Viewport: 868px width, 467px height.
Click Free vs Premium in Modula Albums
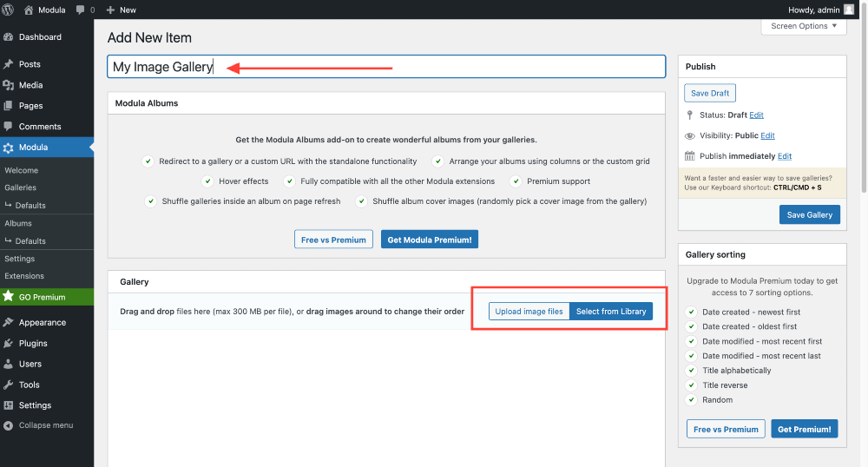[x=333, y=240]
